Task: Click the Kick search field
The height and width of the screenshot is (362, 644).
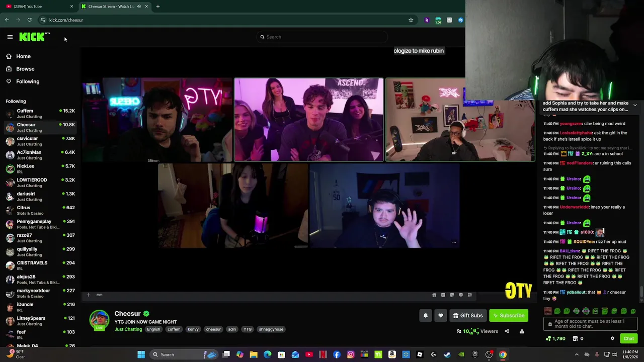Action: (322, 37)
